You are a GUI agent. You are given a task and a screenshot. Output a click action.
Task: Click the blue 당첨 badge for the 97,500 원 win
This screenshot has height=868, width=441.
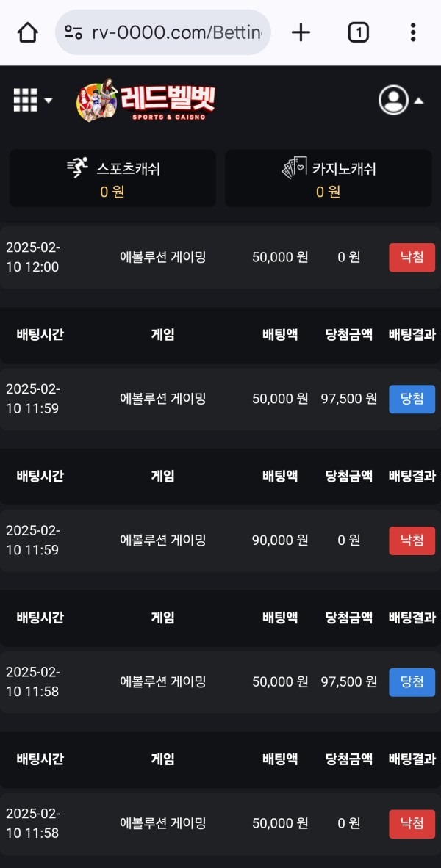[411, 399]
